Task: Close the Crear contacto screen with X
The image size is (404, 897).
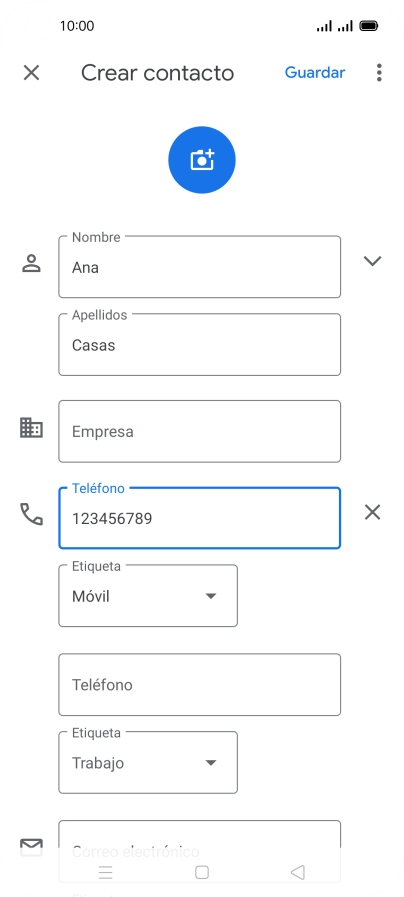Action: pos(31,73)
